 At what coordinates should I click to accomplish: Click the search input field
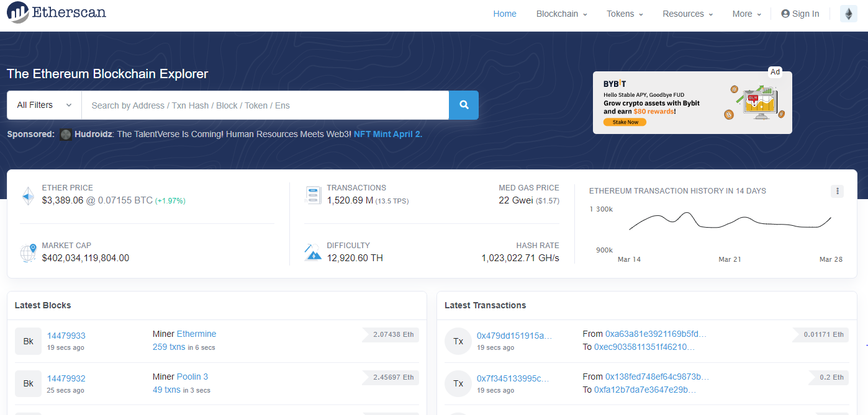pyautogui.click(x=265, y=105)
